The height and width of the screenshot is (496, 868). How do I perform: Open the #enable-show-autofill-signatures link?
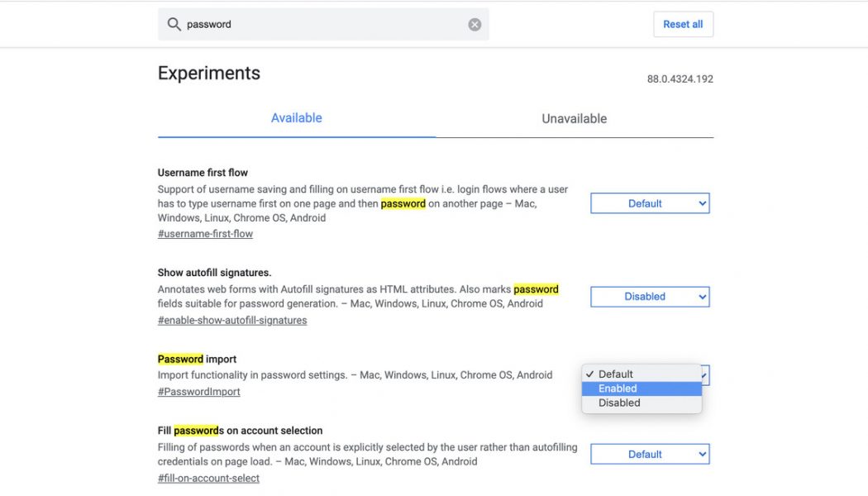[232, 320]
